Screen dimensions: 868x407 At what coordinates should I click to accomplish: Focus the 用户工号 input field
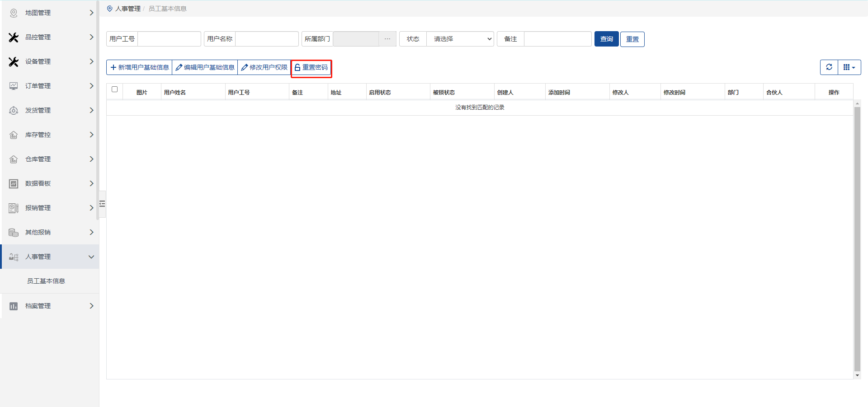169,39
